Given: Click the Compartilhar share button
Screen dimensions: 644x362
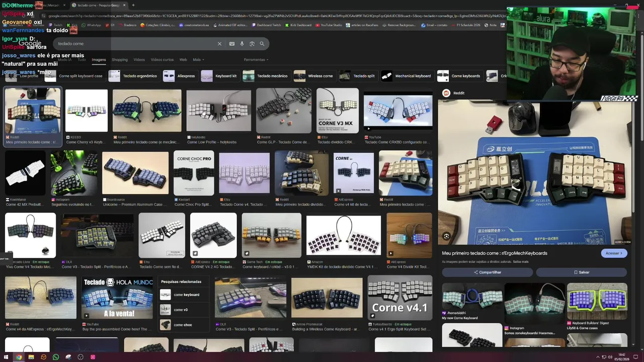Looking at the screenshot, I should pyautogui.click(x=487, y=272).
